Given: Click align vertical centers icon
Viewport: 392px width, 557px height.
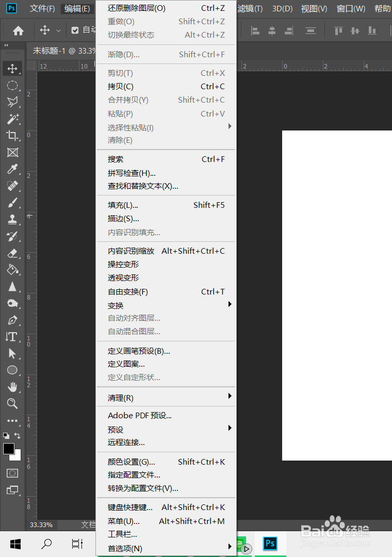Looking at the screenshot, I should coord(355,31).
